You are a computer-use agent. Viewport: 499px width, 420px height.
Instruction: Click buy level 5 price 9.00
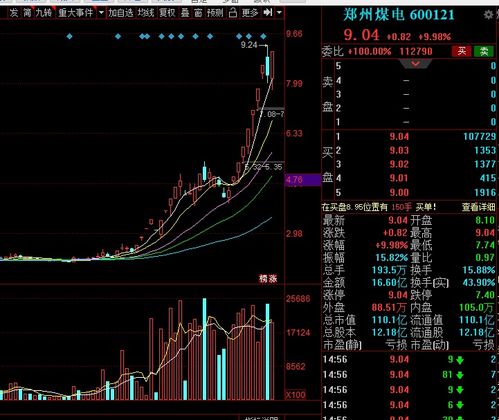[399, 192]
